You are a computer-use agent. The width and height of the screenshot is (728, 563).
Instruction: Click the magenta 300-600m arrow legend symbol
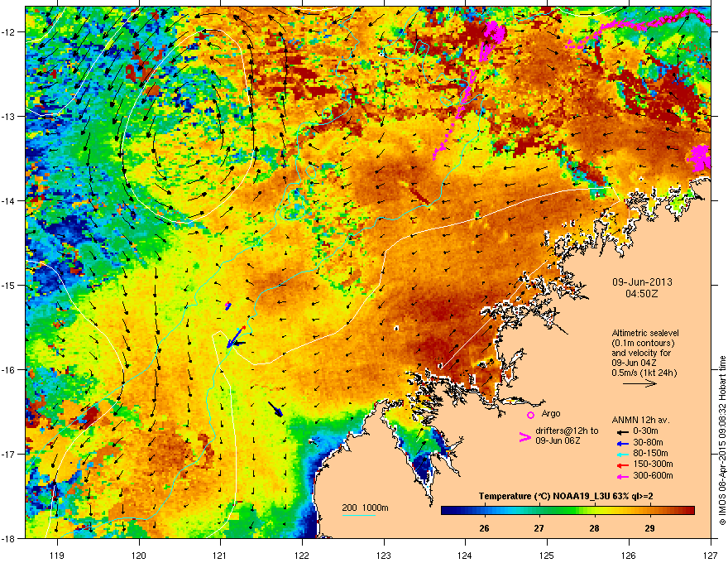pos(622,476)
